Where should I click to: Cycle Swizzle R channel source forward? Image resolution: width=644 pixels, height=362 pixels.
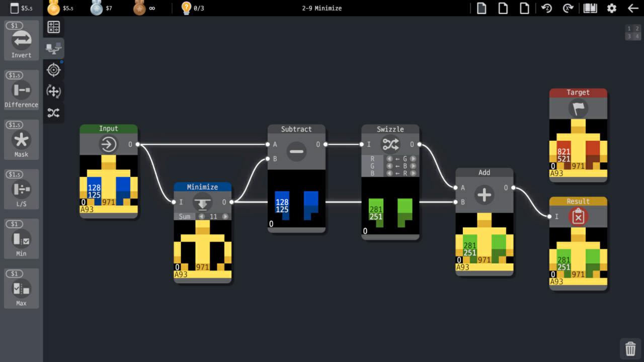pyautogui.click(x=413, y=159)
